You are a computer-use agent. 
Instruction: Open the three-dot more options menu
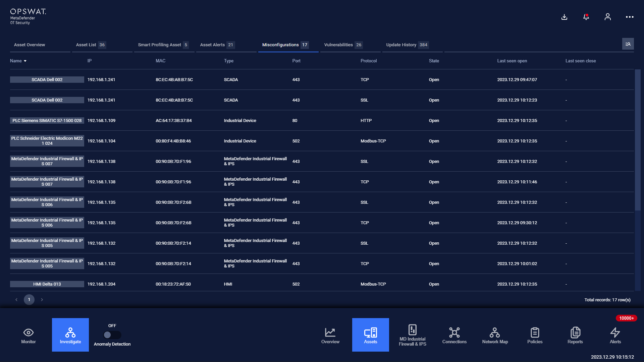pyautogui.click(x=630, y=17)
